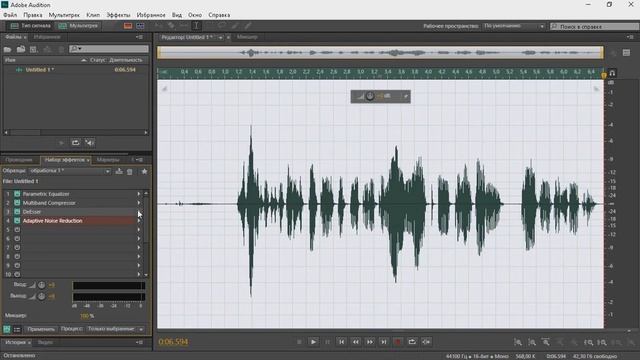The width and height of the screenshot is (640, 360).
Task: Toggle power for Adaptive Noise Reduction
Action: pos(17,221)
